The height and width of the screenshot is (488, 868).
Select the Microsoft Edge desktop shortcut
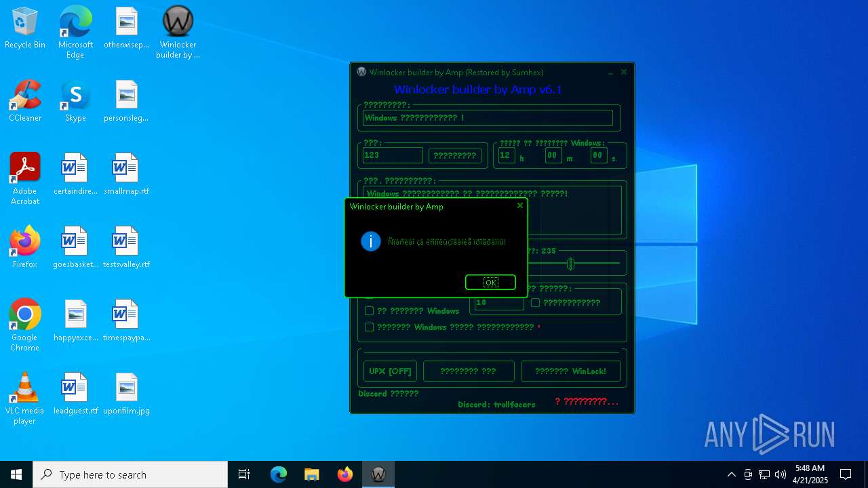coord(75,33)
